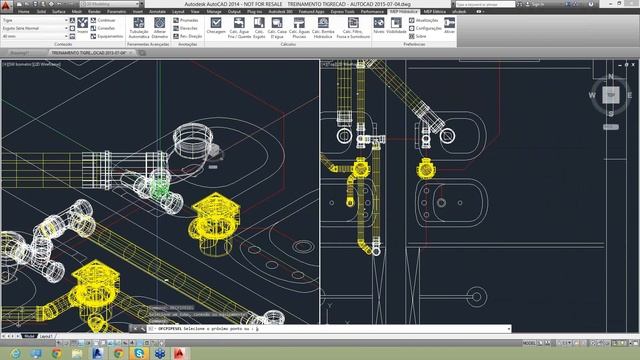Screen dimensions: 640x360
Task: Open Configurações preferences
Action: [x=425, y=28]
